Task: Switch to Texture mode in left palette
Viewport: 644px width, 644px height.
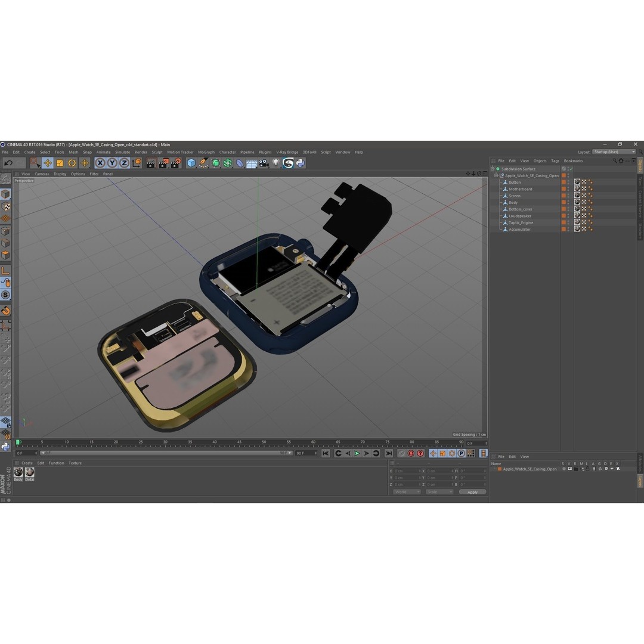Action: (5, 206)
